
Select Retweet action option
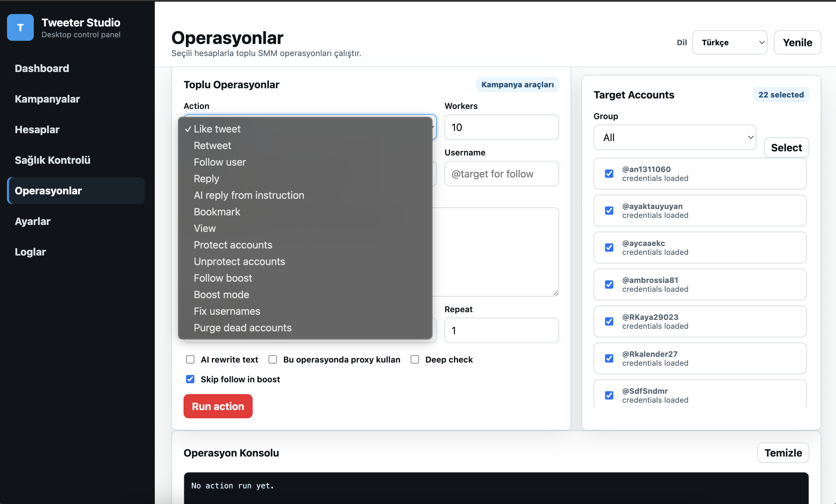(305, 146)
